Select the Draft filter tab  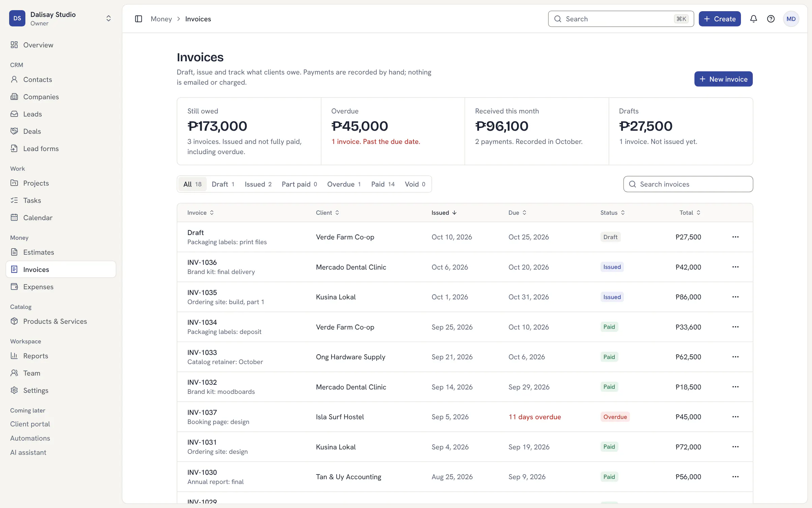(x=223, y=184)
